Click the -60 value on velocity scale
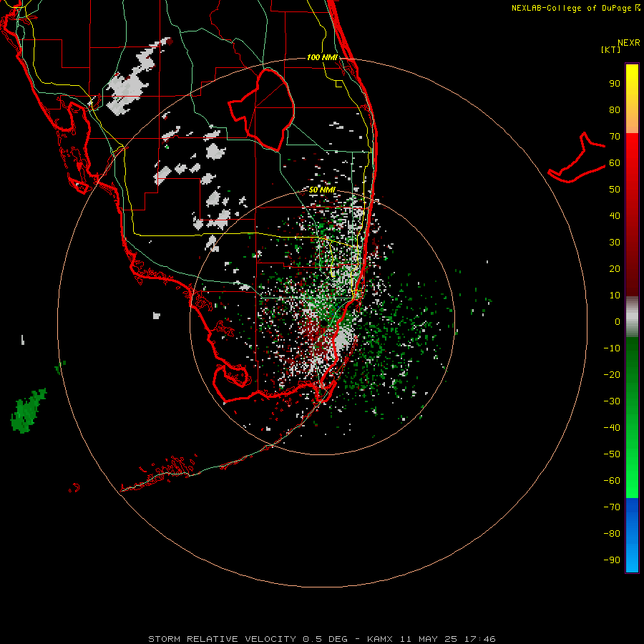This screenshot has width=644, height=644. tap(612, 481)
